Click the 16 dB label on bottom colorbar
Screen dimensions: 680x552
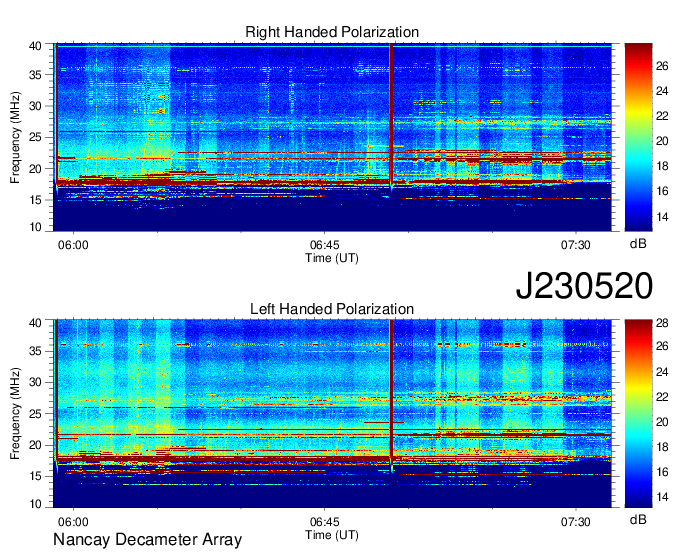tap(662, 472)
